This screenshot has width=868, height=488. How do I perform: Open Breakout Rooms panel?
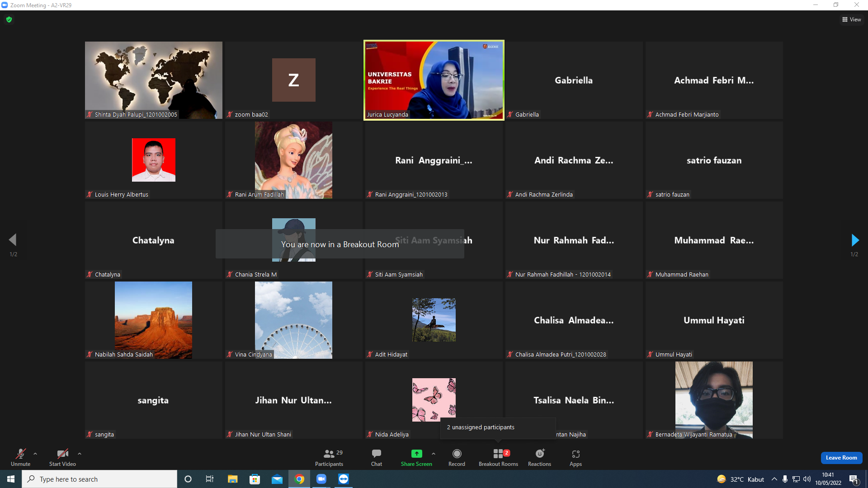[x=498, y=457]
